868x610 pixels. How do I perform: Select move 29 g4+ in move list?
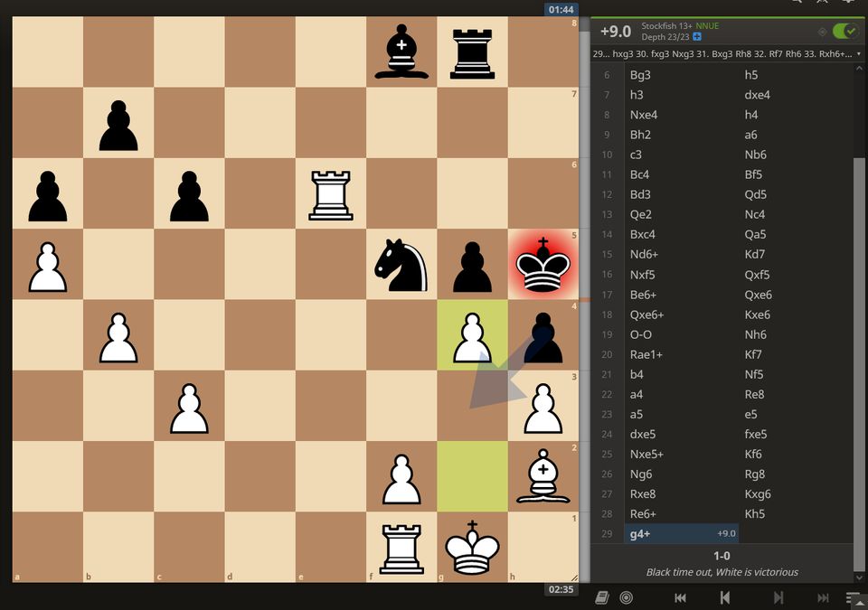(x=640, y=534)
